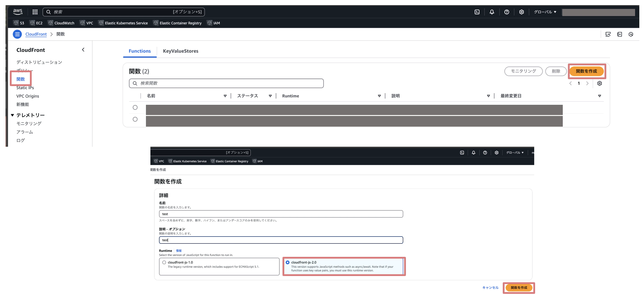Sort table by the 名前 column arrow
The image size is (644, 305).
pyautogui.click(x=225, y=96)
